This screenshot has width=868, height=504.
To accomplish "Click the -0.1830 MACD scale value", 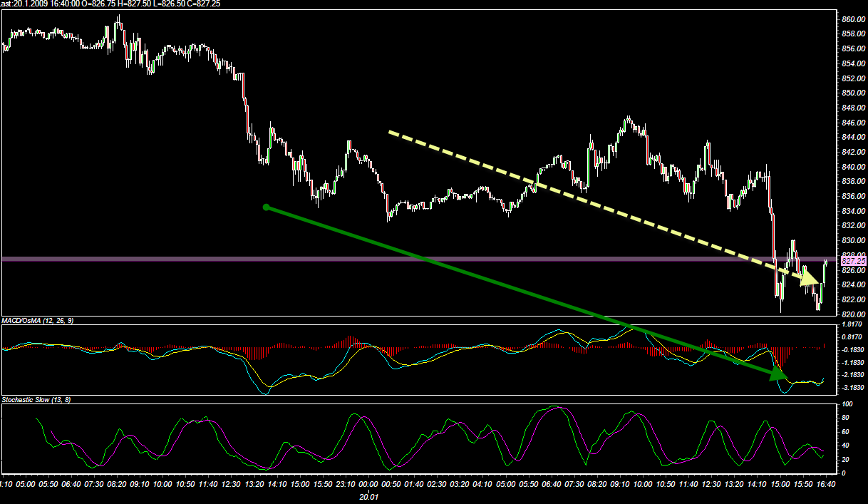I will 852,349.
